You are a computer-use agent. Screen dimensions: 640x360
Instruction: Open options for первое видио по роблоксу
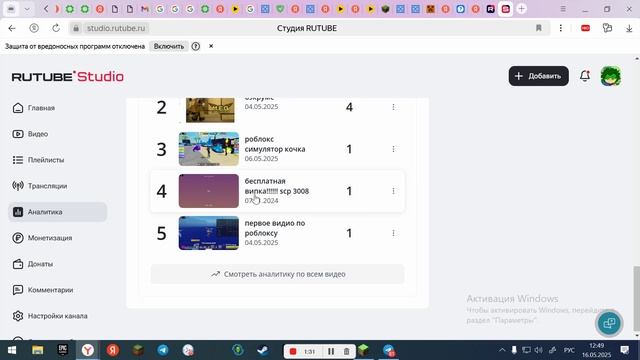(393, 233)
